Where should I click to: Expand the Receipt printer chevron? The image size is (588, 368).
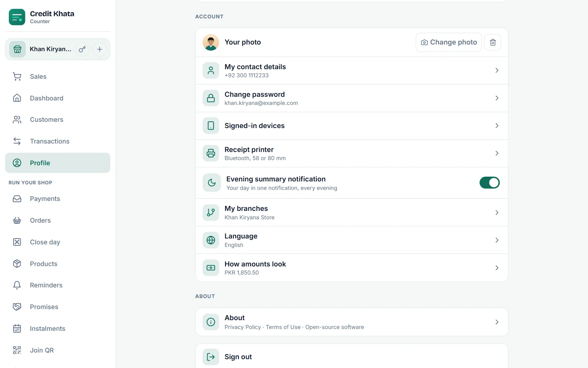[497, 153]
